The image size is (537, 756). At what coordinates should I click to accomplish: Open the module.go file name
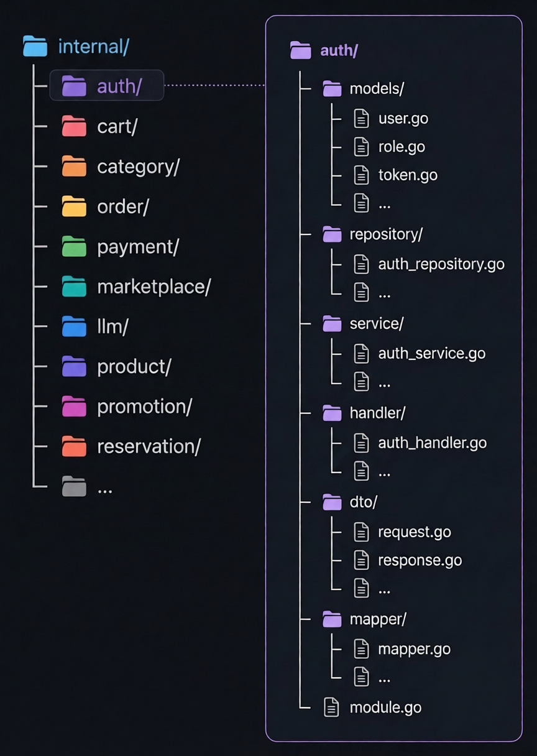(385, 708)
